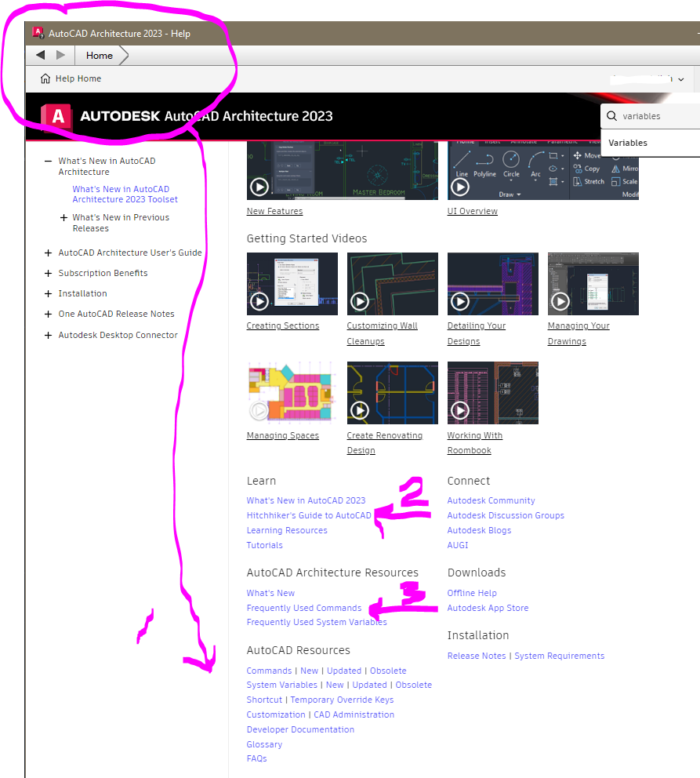Play the UI Overview video
This screenshot has height=778, width=700.
[x=459, y=187]
